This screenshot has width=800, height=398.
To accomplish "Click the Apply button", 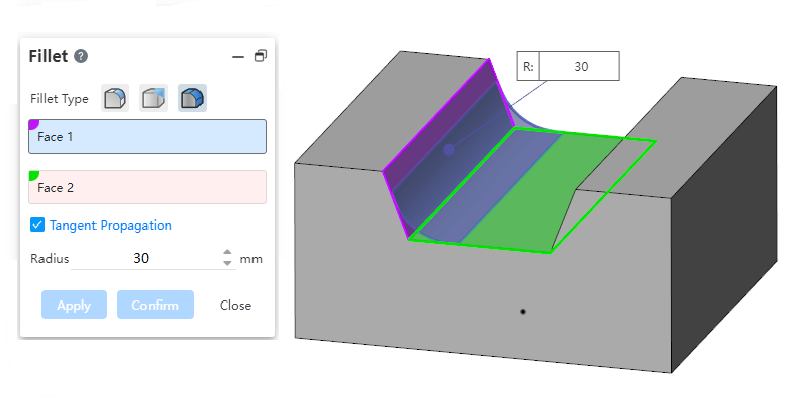I will tap(74, 305).
